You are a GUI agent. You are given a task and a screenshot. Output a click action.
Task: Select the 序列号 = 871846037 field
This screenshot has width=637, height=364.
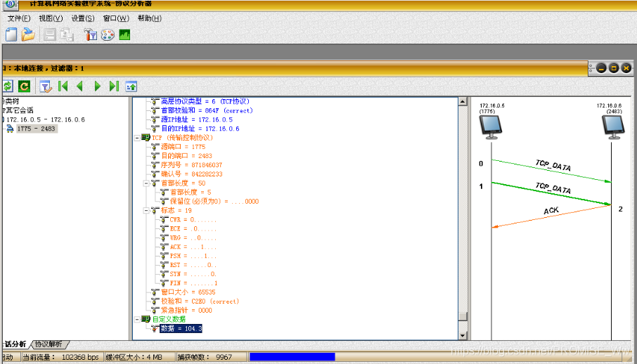(x=191, y=165)
